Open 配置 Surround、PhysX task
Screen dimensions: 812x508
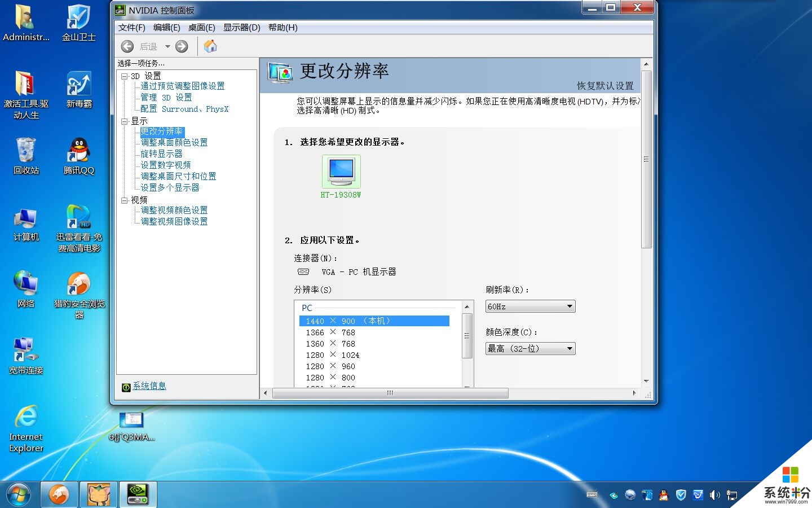pyautogui.click(x=184, y=109)
